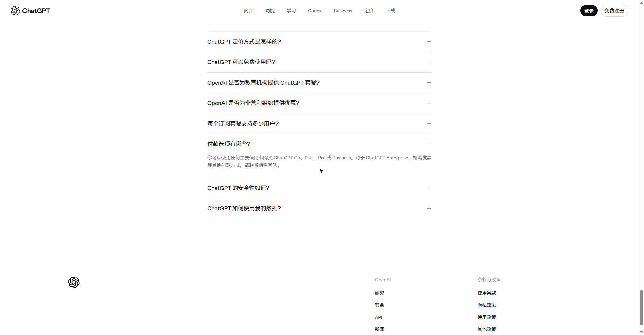The image size is (644, 335).
Task: Go to Codex in the top navigation
Action: pyautogui.click(x=315, y=11)
